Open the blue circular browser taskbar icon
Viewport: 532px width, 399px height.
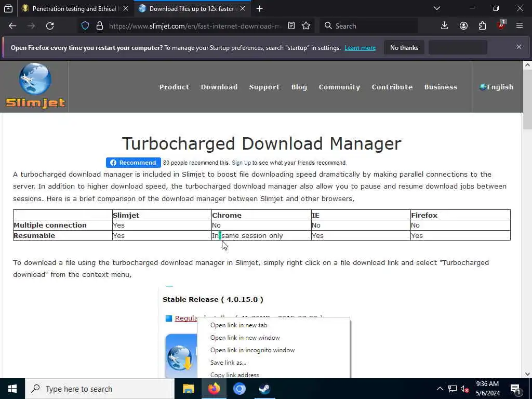[x=239, y=389]
